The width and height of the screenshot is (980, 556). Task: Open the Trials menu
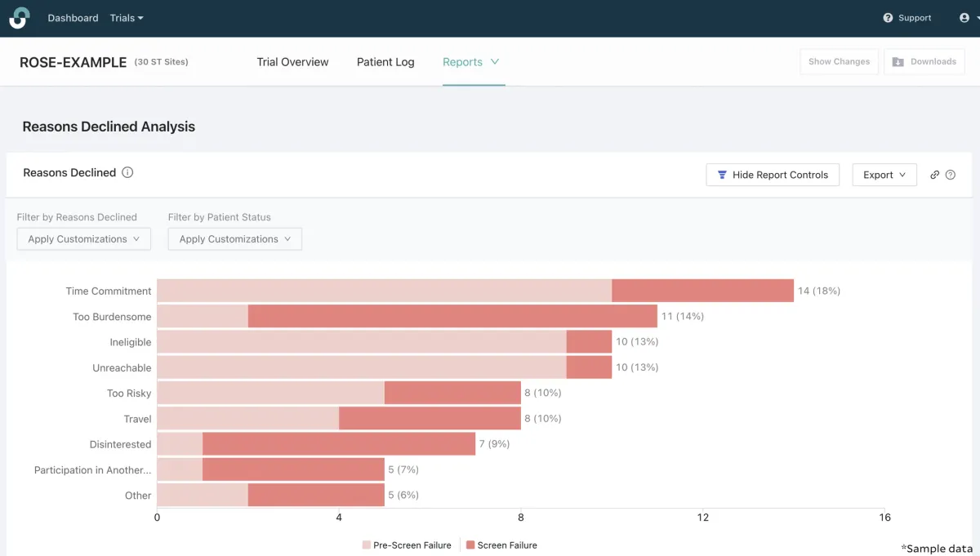(127, 17)
